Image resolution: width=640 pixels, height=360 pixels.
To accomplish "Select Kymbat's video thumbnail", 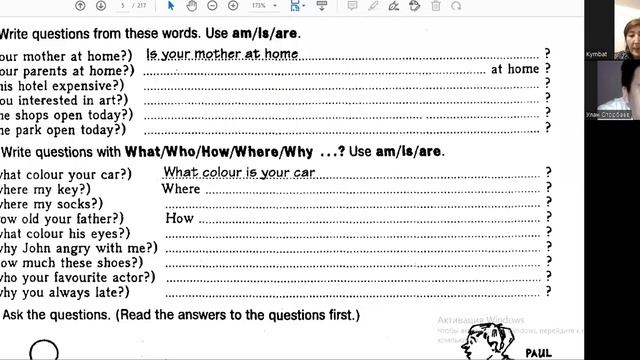I will tap(612, 30).
